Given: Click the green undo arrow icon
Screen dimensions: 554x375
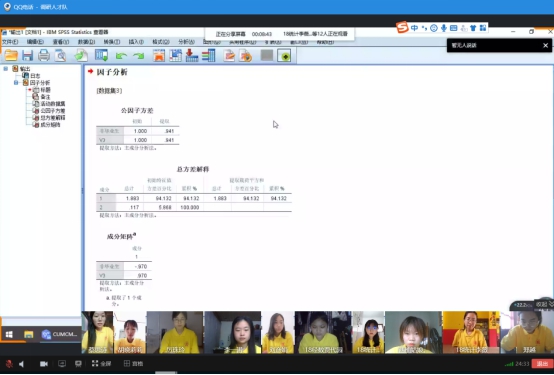Looking at the screenshot, I should (x=121, y=56).
